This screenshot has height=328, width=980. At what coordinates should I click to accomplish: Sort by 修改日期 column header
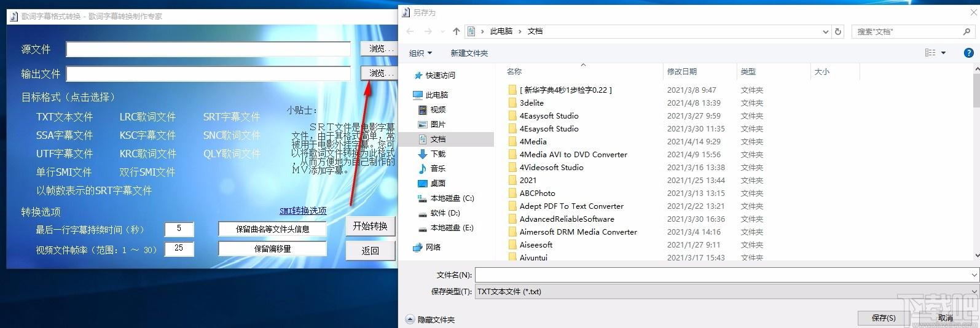pos(682,72)
